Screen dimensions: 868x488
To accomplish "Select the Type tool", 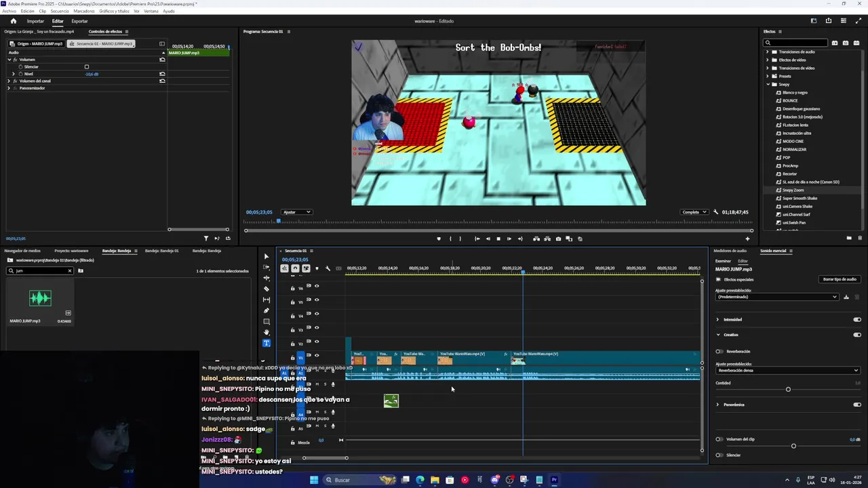I will (x=266, y=343).
